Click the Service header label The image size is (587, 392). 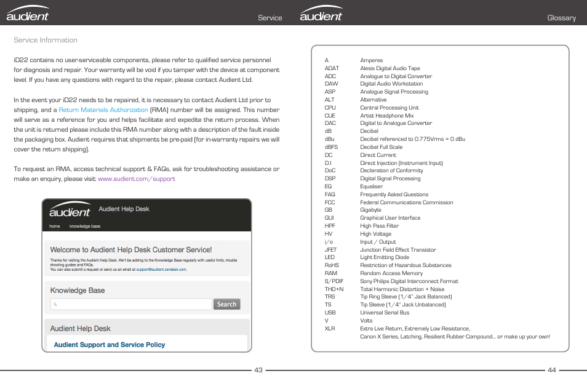[270, 18]
